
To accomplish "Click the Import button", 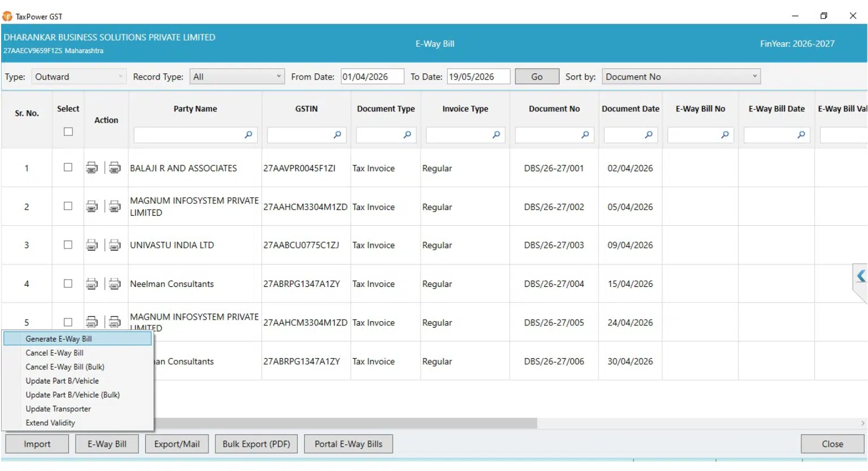I will (37, 444).
